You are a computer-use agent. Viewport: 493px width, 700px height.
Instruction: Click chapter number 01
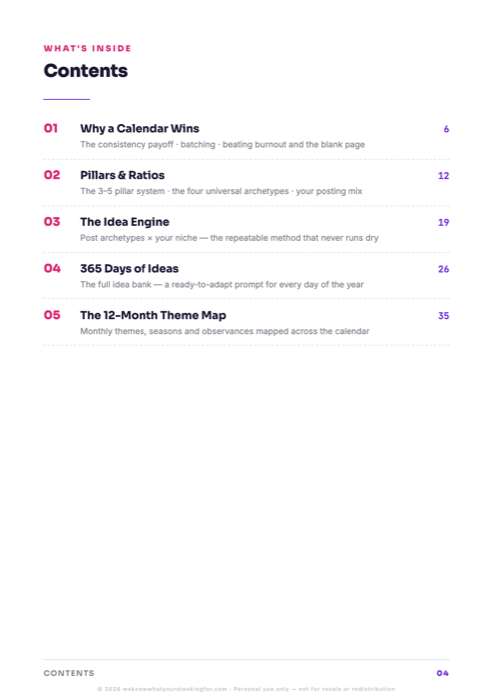point(50,129)
